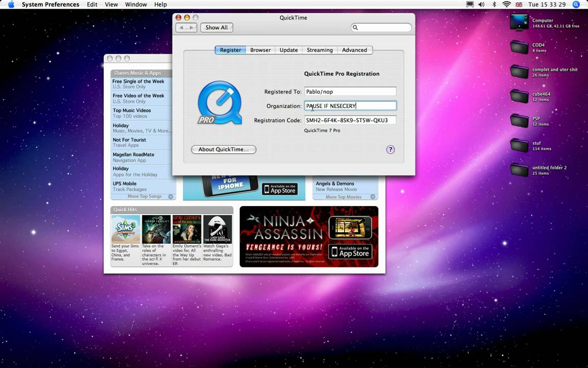Click the About QuickTime button

tap(224, 149)
